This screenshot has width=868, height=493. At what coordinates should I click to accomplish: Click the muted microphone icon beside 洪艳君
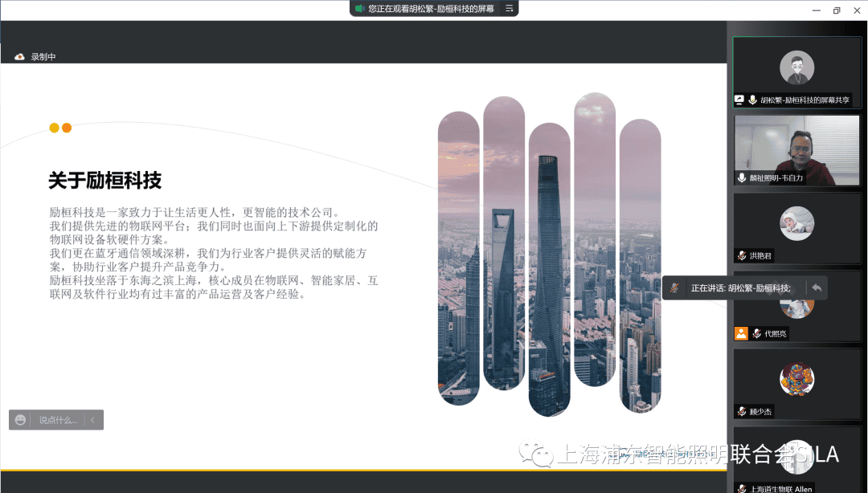pos(742,256)
